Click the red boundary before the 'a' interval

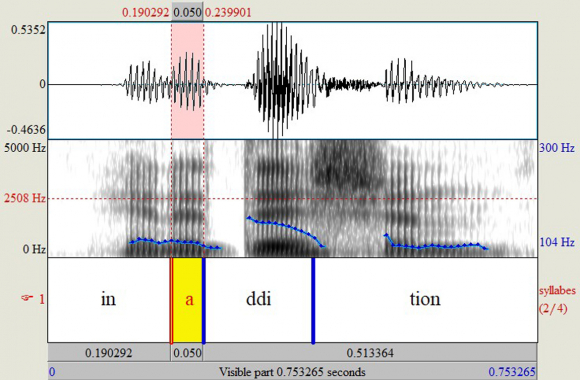(171, 300)
